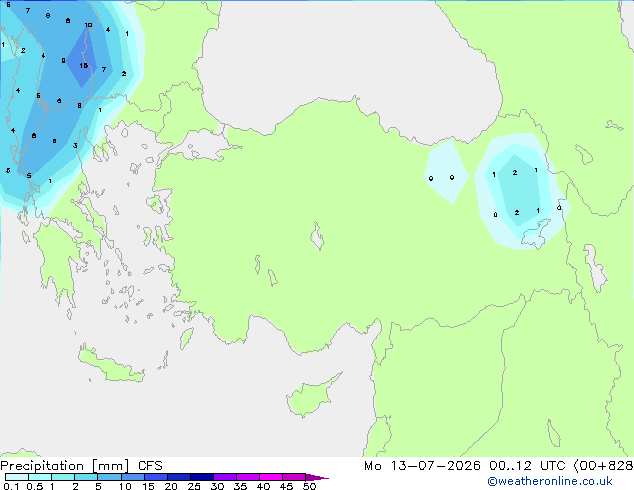Click the legend label '30'
The image size is (634, 490).
click(217, 486)
